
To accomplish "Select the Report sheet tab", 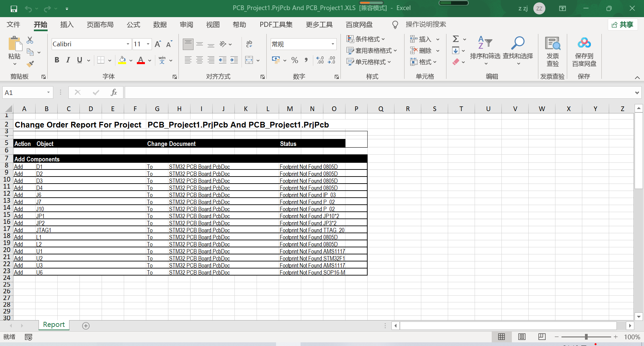I will pyautogui.click(x=54, y=325).
